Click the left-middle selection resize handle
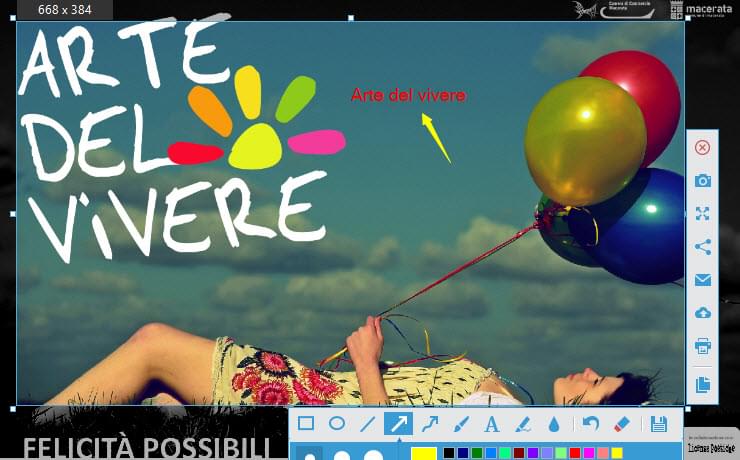 pyautogui.click(x=13, y=214)
